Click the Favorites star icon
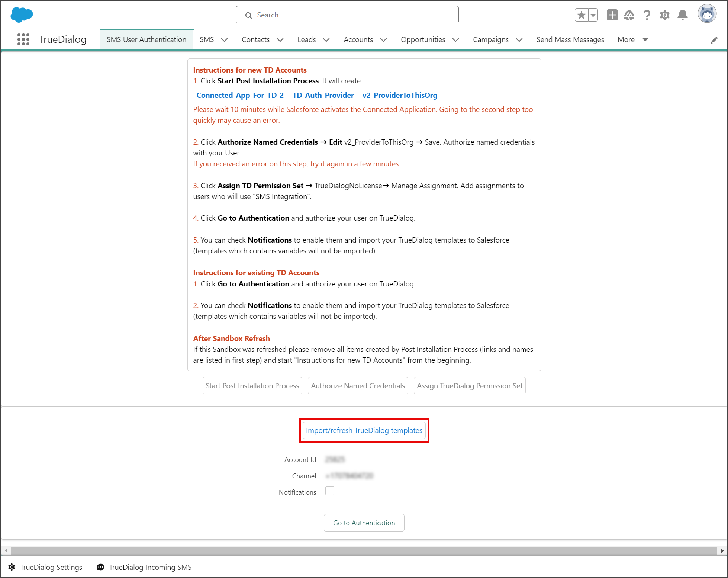 pos(582,15)
